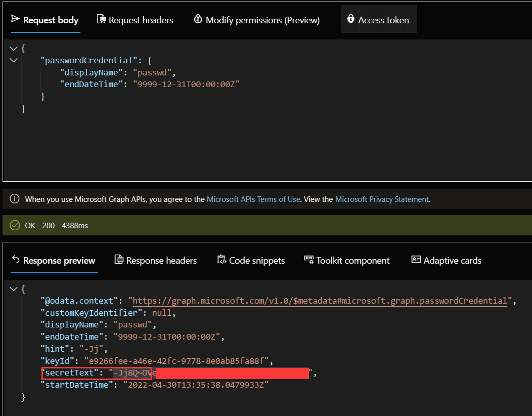532x416 pixels.
Task: Click the Adaptive cards icon
Action: click(x=416, y=260)
